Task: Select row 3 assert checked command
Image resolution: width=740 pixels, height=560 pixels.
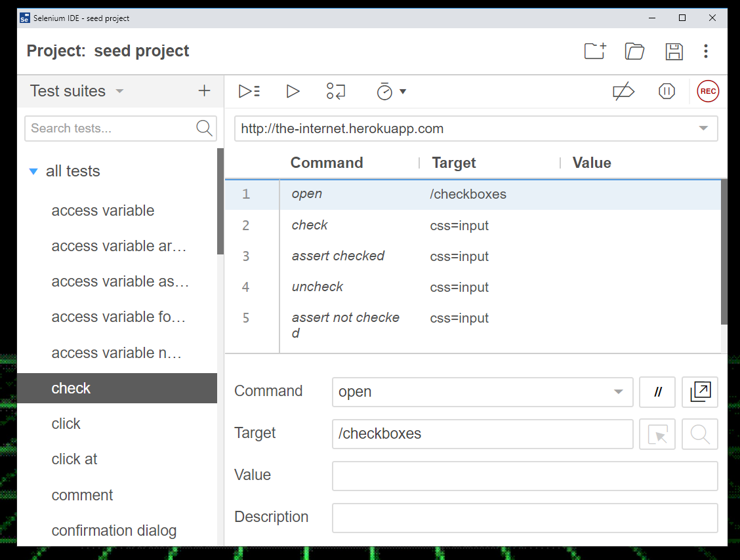Action: click(473, 256)
